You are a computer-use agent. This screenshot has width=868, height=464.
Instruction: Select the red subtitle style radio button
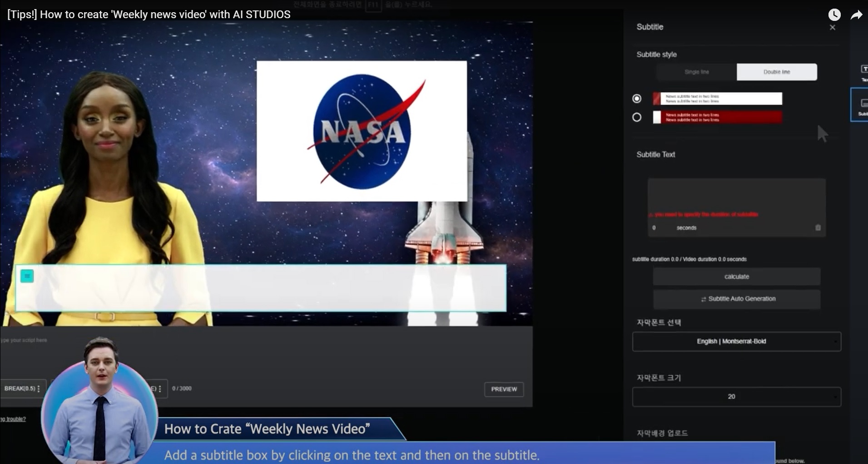tap(637, 118)
